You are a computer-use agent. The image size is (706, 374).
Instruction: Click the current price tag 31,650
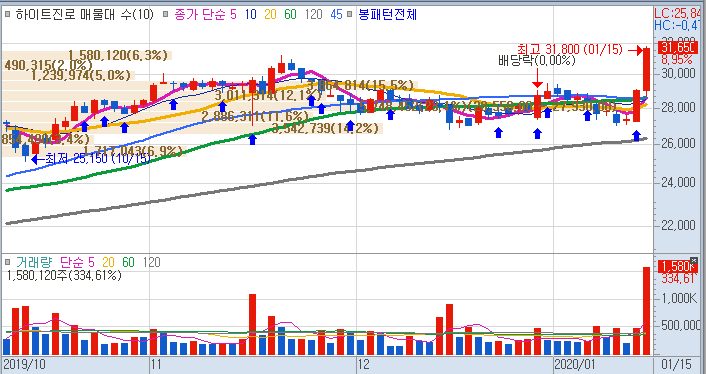[678, 47]
